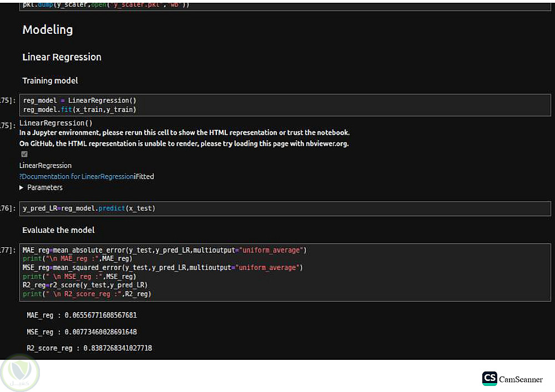
Task: Click the LinearRegression estimator label
Action: tap(46, 165)
